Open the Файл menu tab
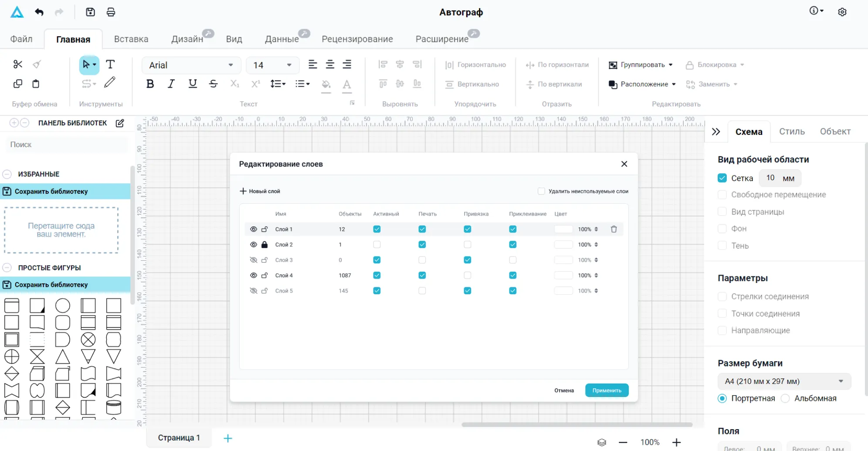 (x=21, y=39)
